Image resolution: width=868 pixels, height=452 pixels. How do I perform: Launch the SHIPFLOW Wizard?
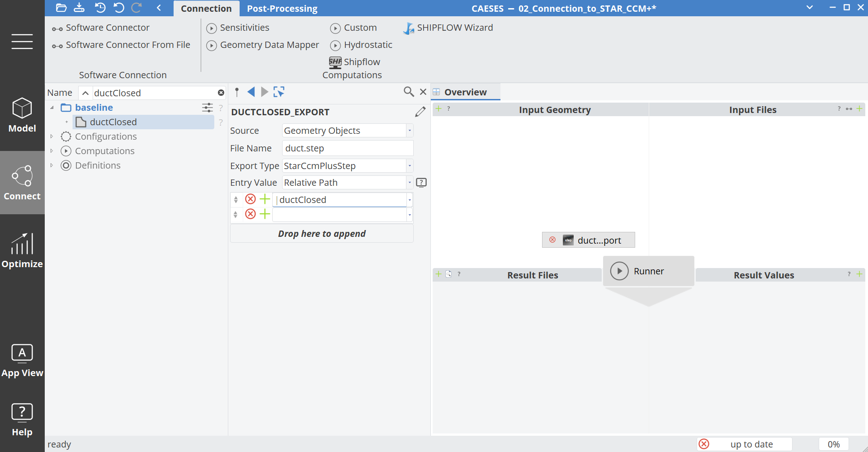click(x=448, y=28)
